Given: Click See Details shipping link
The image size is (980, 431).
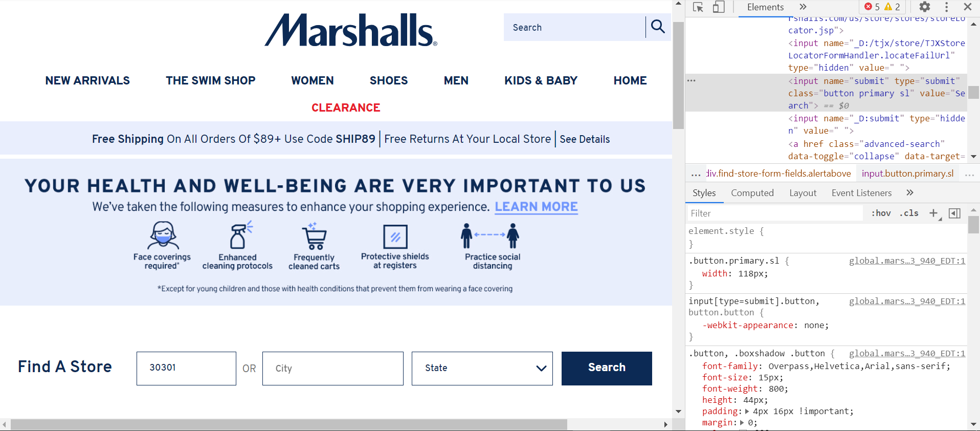Looking at the screenshot, I should pyautogui.click(x=585, y=139).
